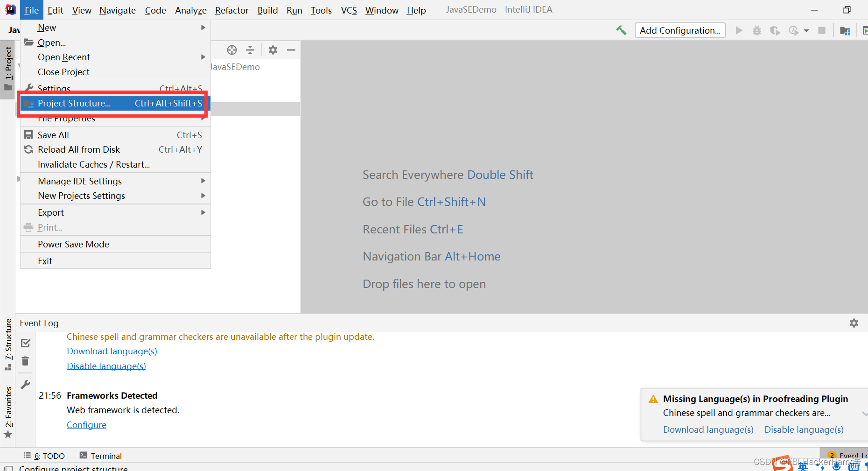The height and width of the screenshot is (471, 868).
Task: Open the Tools menu
Action: (x=321, y=10)
